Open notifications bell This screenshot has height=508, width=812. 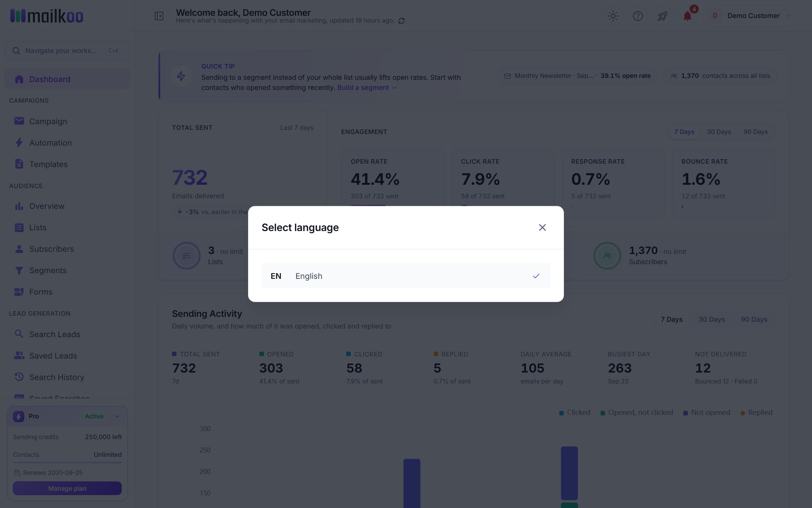[x=687, y=16]
